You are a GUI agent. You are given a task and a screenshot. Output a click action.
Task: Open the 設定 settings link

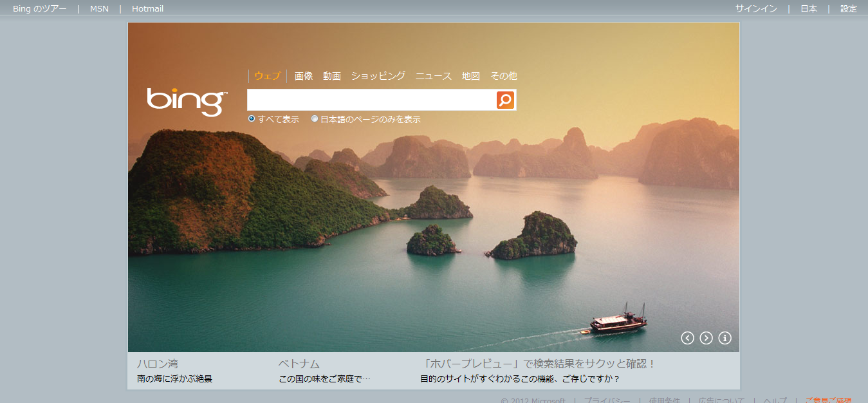click(x=849, y=9)
